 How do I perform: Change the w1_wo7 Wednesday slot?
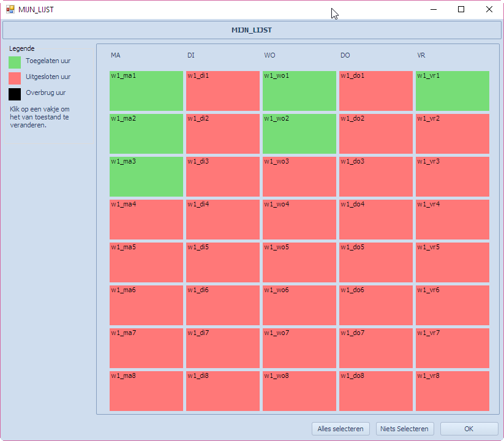point(299,348)
